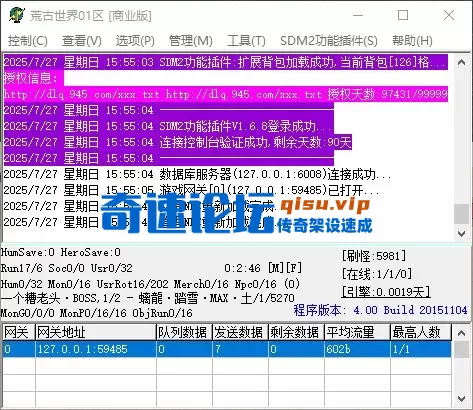Click log line SDM2功能插件V1.6.8登录成功
473x410 pixels.
point(168,126)
